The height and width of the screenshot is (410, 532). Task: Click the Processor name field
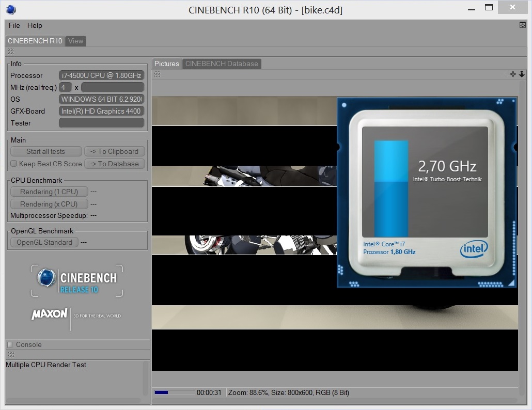pos(101,75)
